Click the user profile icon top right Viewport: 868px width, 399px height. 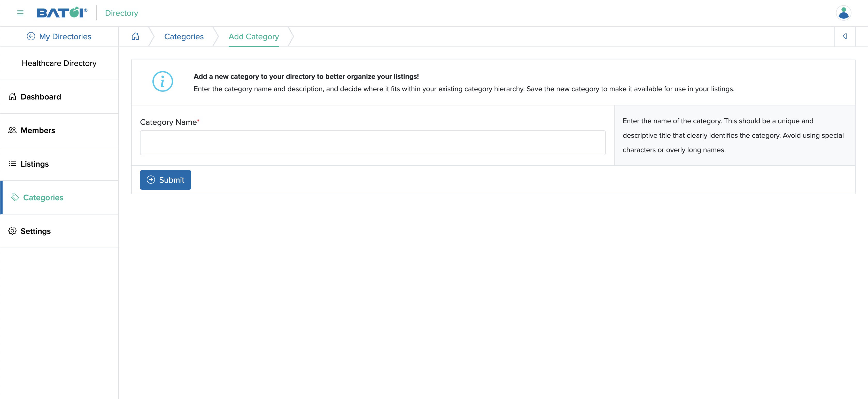(843, 13)
